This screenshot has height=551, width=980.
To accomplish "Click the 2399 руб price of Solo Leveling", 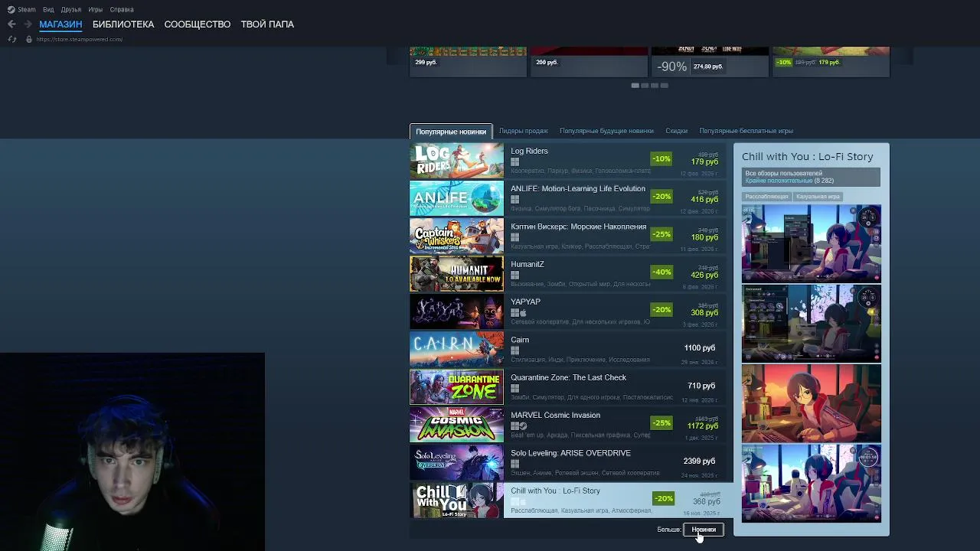I will [x=699, y=461].
